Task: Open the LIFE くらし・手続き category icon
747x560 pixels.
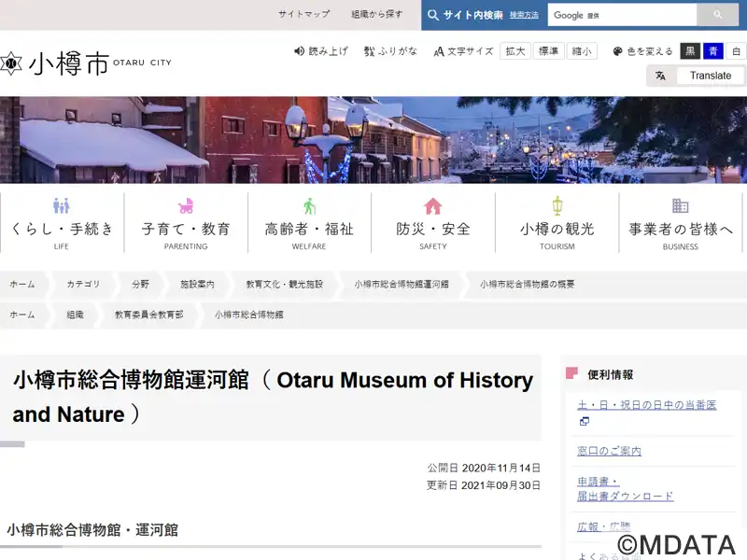Action: (62, 206)
